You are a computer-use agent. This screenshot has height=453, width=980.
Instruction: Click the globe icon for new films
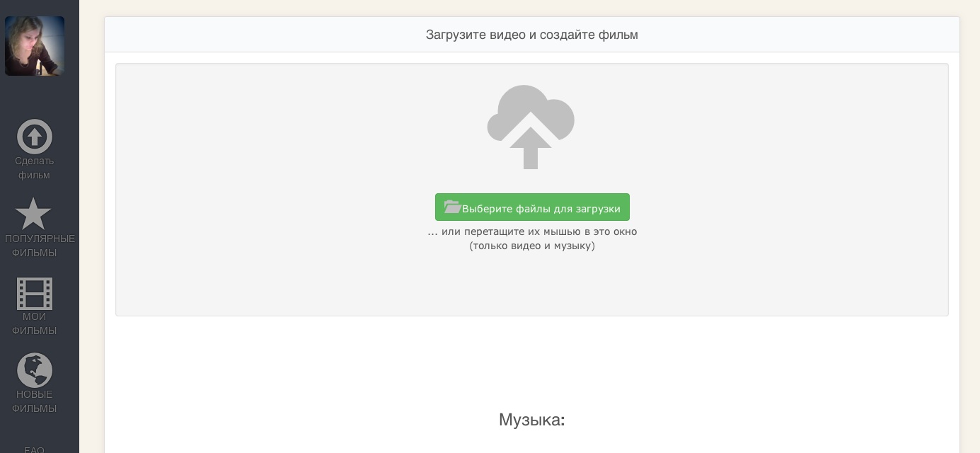tap(35, 370)
